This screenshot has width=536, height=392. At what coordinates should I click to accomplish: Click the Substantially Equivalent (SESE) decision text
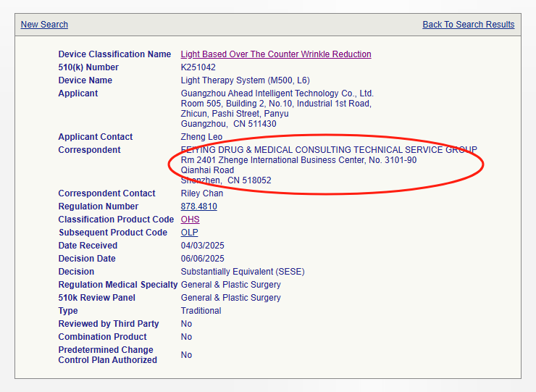(x=242, y=272)
